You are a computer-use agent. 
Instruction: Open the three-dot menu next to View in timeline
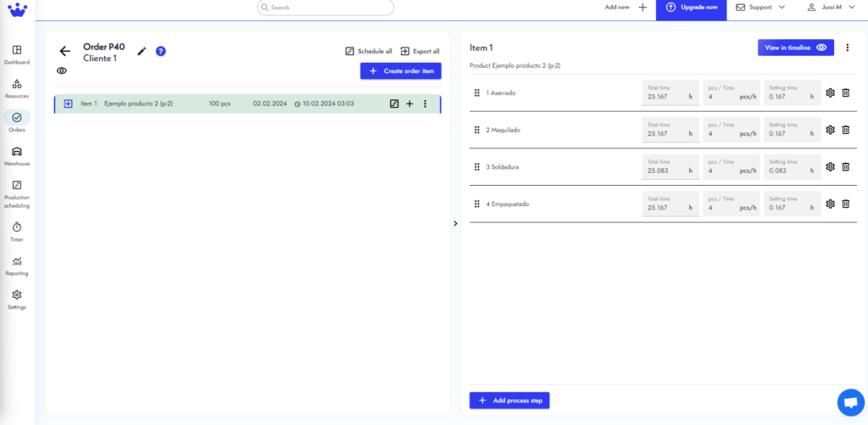coord(847,48)
